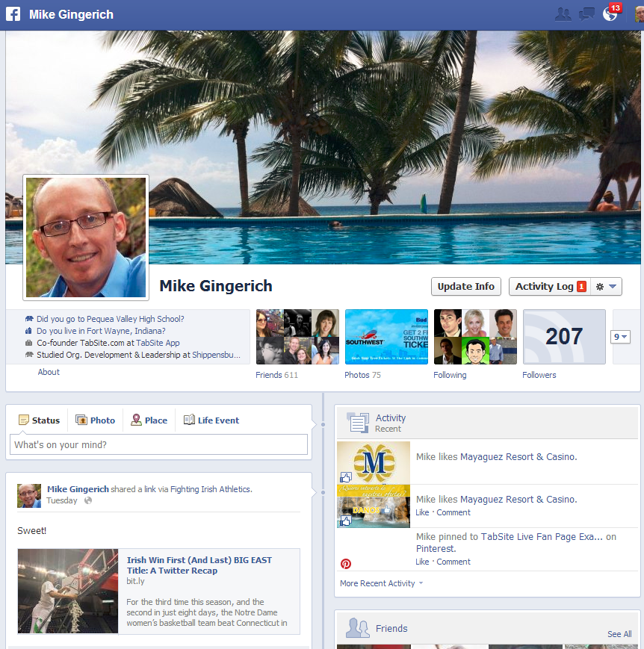The height and width of the screenshot is (649, 644).
Task: Click the Pinterest icon on the pinned activity
Action: [345, 563]
